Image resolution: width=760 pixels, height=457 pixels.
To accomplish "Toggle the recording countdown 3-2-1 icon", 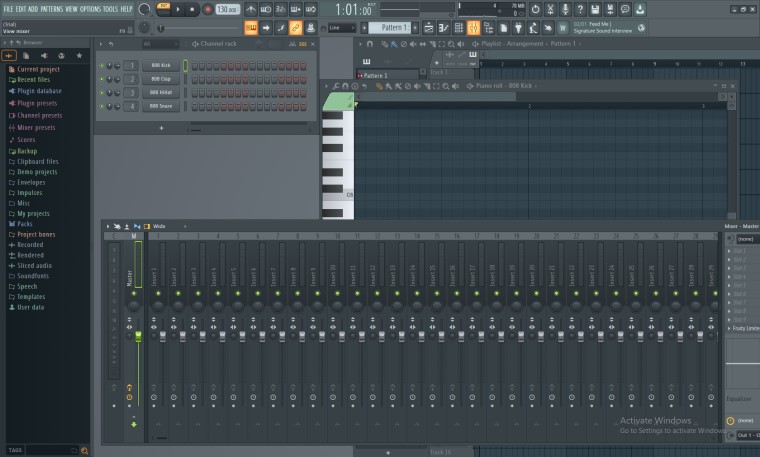I will (281, 9).
